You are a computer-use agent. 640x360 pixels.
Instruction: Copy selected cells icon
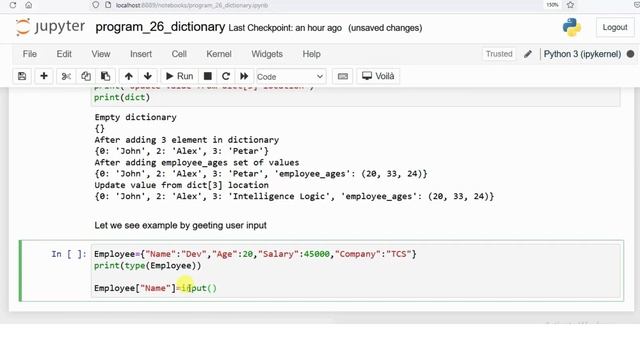pyautogui.click(x=86, y=76)
